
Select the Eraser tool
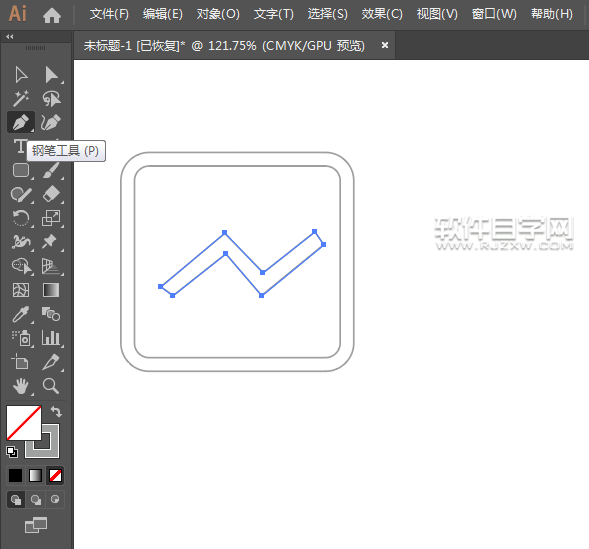[x=51, y=194]
